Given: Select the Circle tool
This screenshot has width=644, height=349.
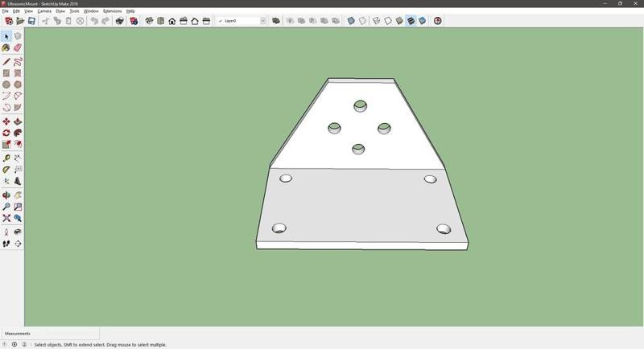Looking at the screenshot, I should pos(6,84).
